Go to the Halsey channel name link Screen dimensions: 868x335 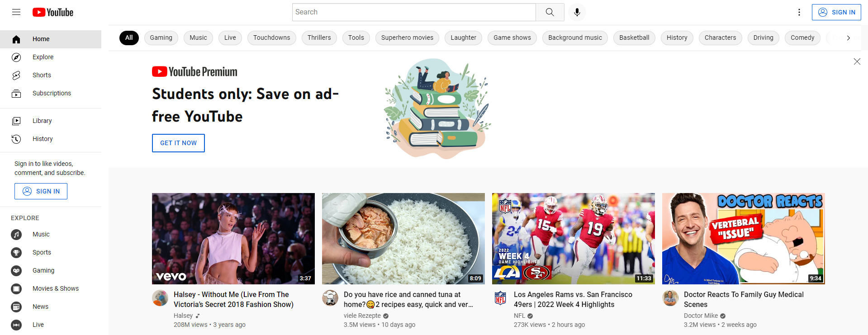pos(183,316)
